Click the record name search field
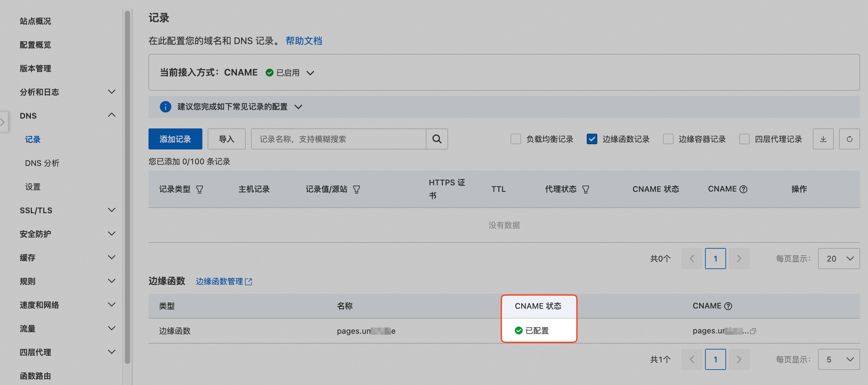Viewport: 868px width, 385px height. [338, 139]
